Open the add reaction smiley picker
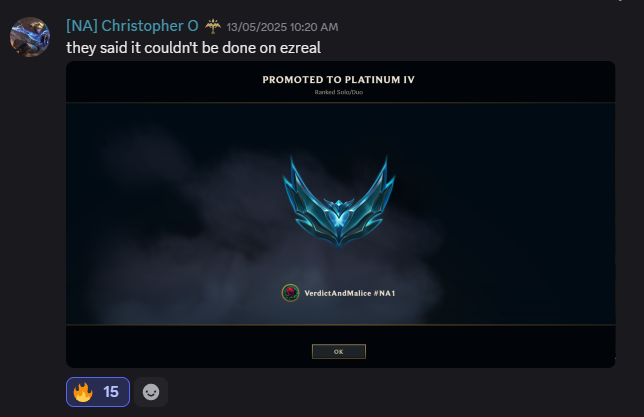Image resolution: width=644 pixels, height=417 pixels. 151,392
